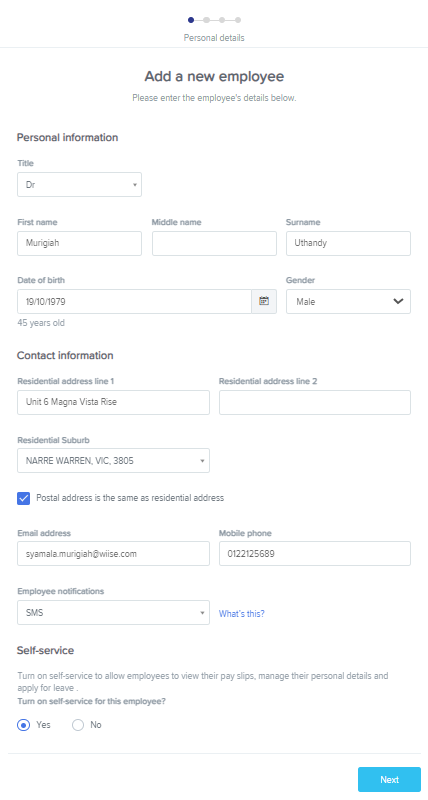Click the Middle name input field
Viewport: 428px width, 800px height.
[x=214, y=243]
